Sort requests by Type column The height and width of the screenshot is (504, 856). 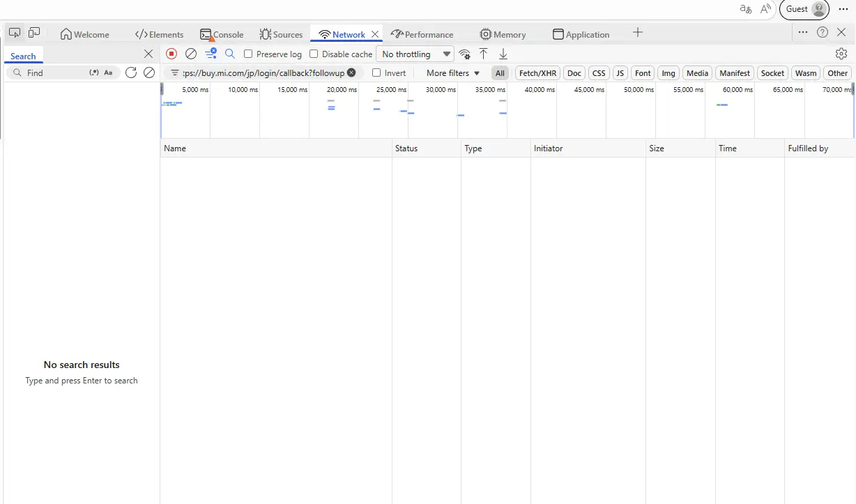pyautogui.click(x=496, y=148)
